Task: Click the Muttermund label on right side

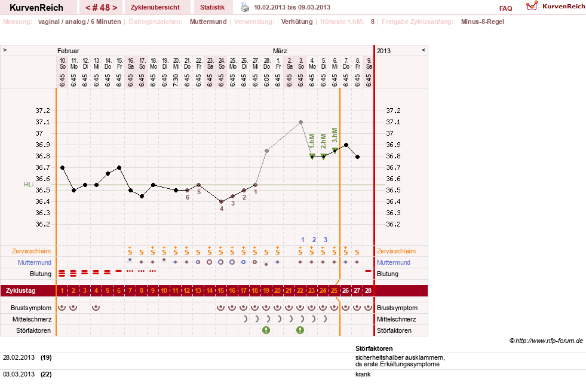Action: [x=394, y=262]
